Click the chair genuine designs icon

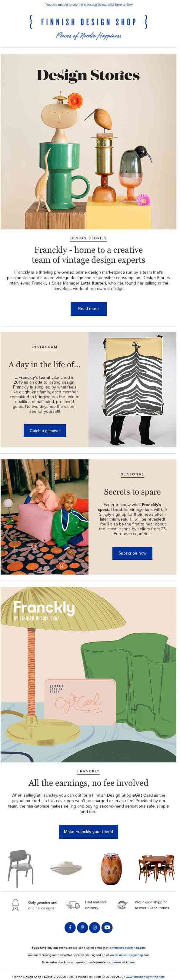tap(15, 905)
